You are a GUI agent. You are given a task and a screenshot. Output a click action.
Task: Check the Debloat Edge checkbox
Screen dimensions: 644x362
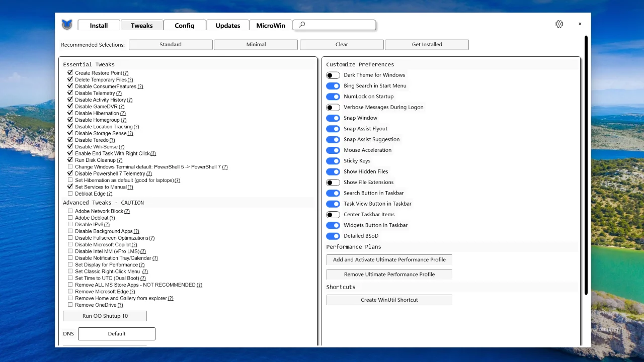70,194
